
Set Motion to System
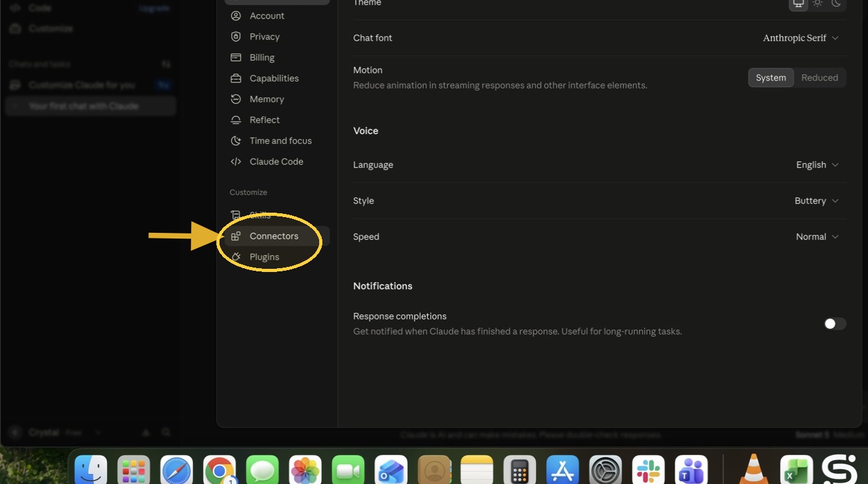pos(771,78)
